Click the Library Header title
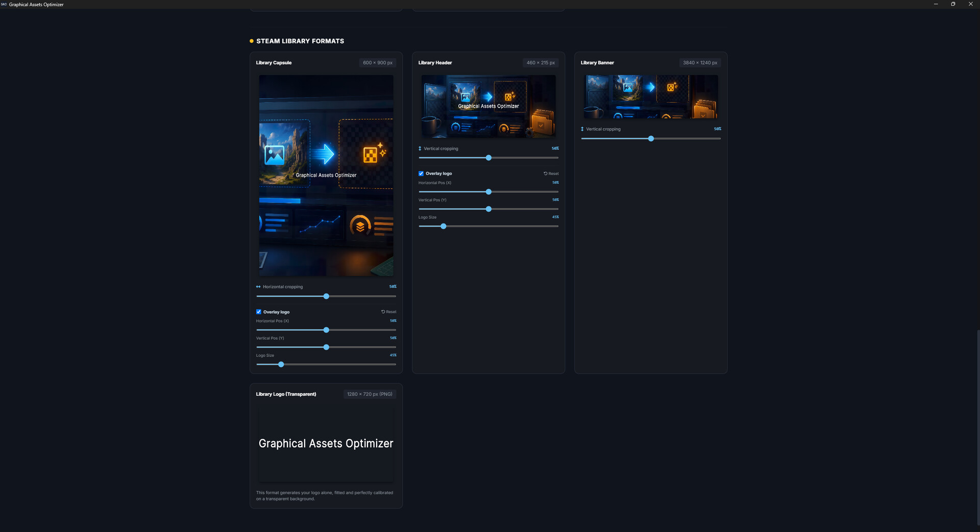Image resolution: width=980 pixels, height=532 pixels. coord(435,63)
